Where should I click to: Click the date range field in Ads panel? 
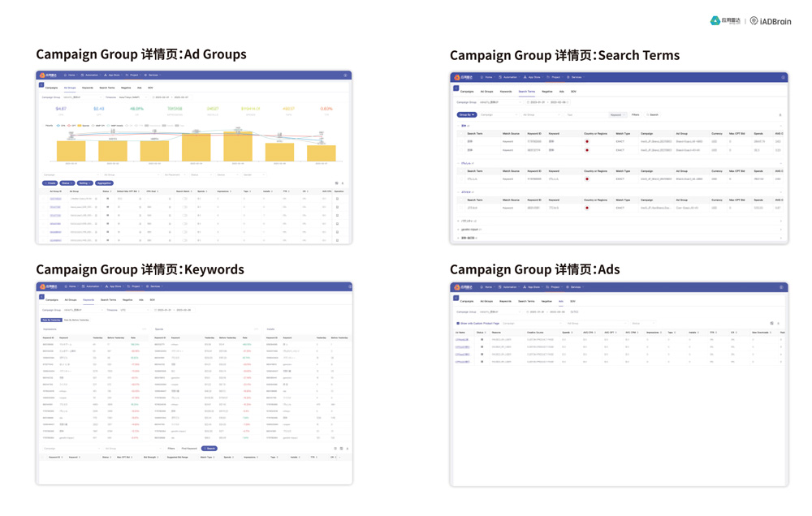pos(546,312)
